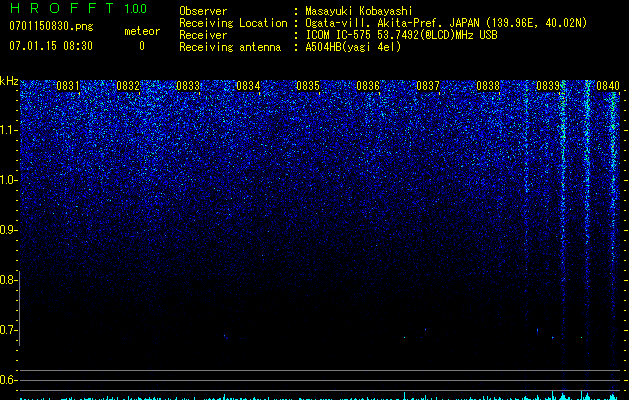The height and width of the screenshot is (400, 629).
Task: Click the name Masayuki Kobayashi
Action: 359,11
